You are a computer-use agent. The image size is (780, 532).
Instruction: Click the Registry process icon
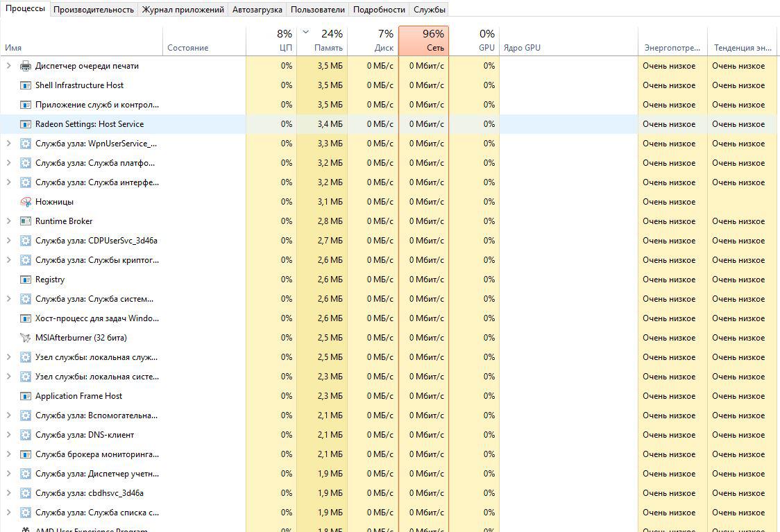[26, 280]
